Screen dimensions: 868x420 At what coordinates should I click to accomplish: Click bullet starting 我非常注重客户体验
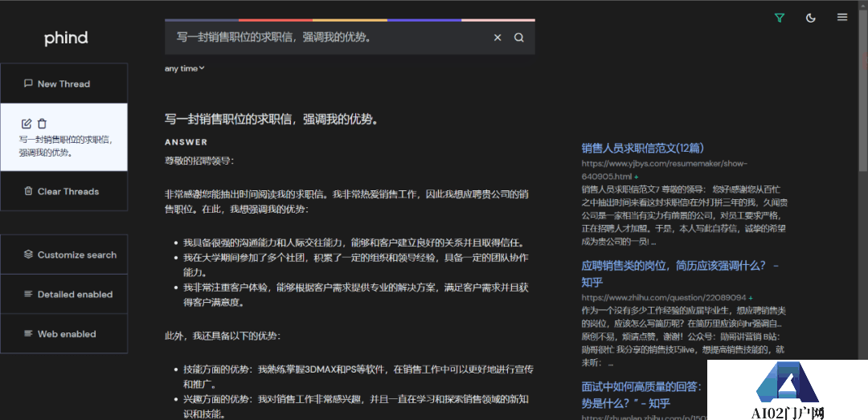pos(356,296)
